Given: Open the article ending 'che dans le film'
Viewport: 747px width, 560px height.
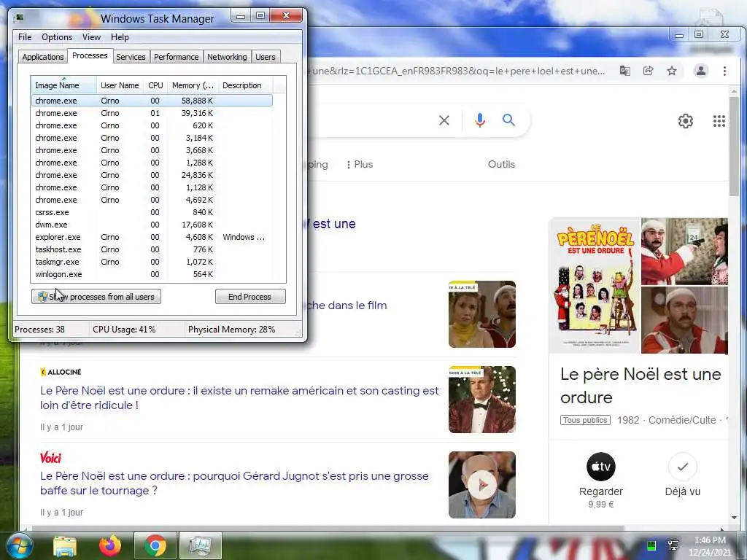Looking at the screenshot, I should click(347, 306).
